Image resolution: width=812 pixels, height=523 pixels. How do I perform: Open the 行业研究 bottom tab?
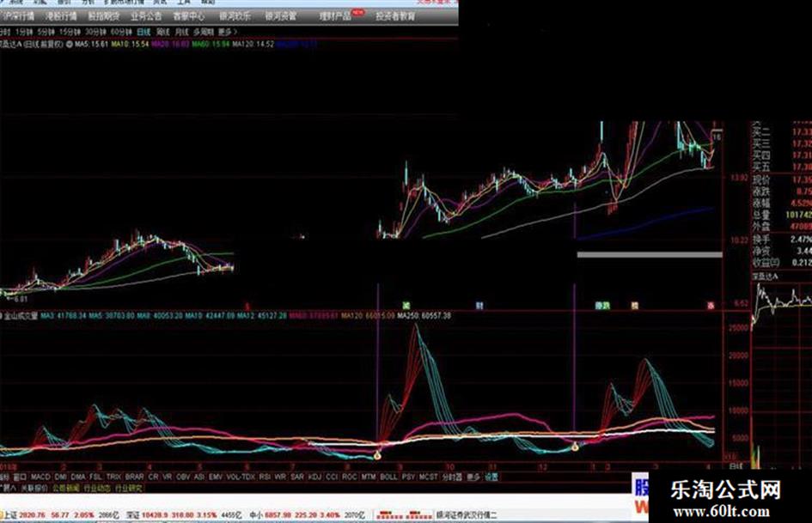point(128,489)
